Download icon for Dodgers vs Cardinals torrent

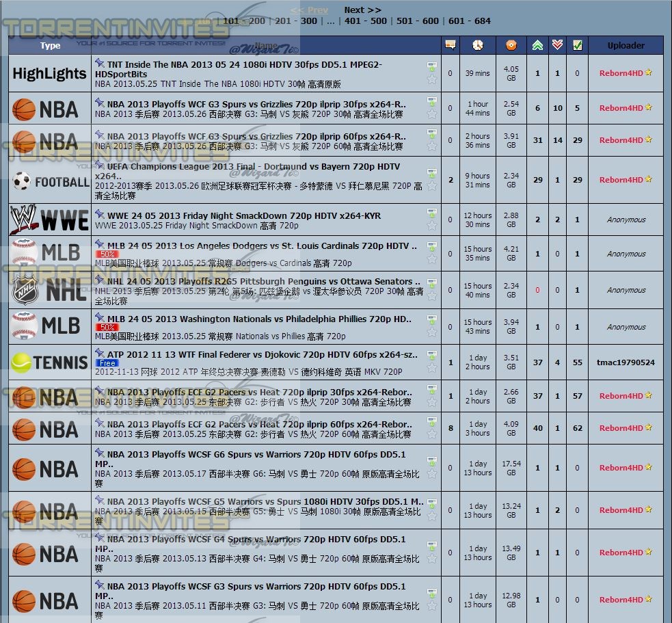[431, 246]
